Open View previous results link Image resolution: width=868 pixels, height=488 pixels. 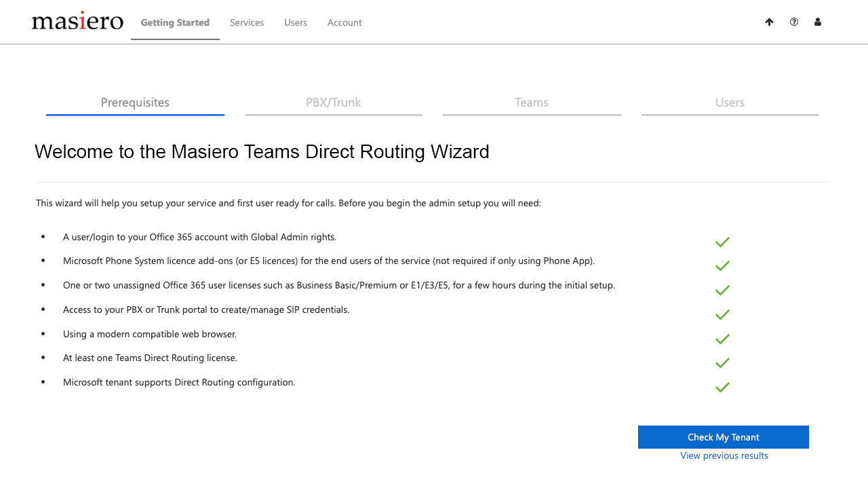[x=724, y=455]
